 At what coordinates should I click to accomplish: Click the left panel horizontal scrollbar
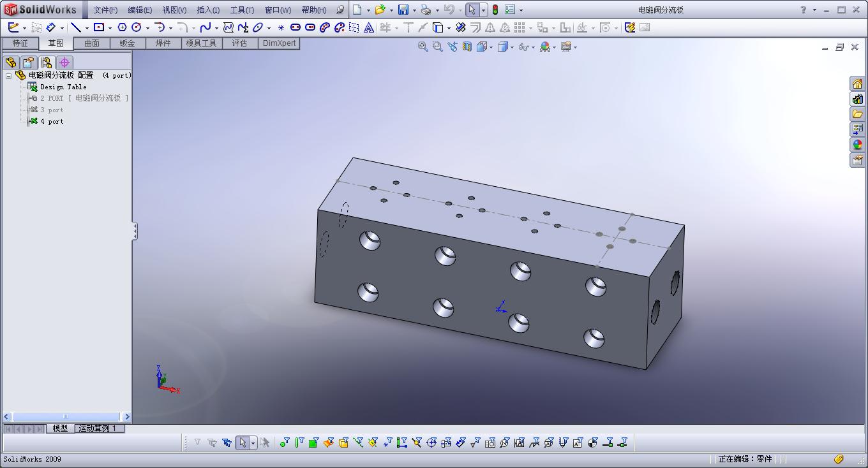[x=67, y=416]
